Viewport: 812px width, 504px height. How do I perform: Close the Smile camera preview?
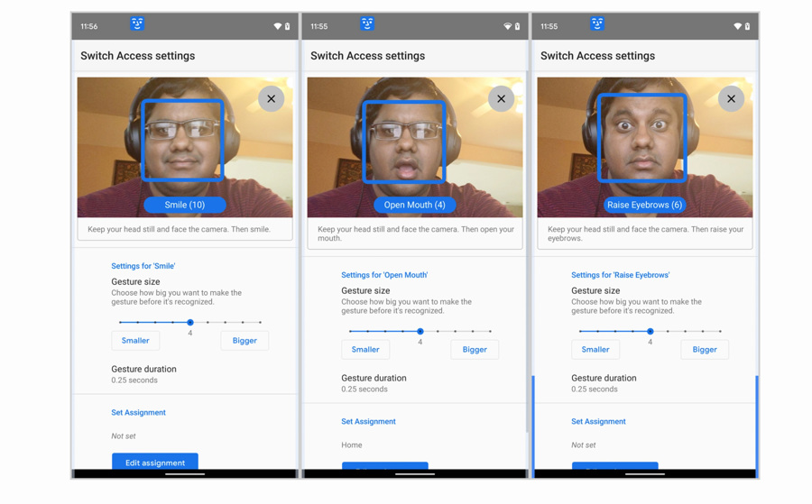point(272,98)
